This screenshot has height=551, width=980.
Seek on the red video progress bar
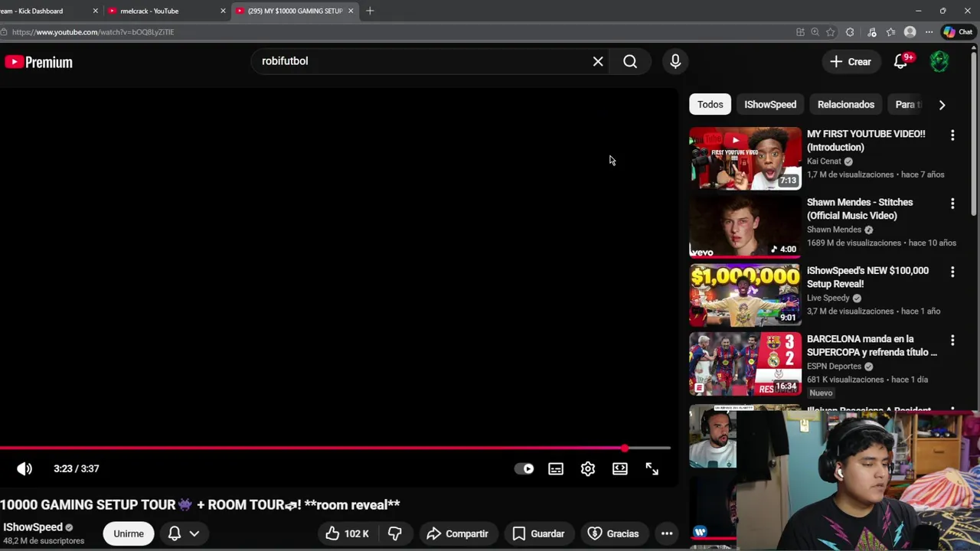[335, 448]
